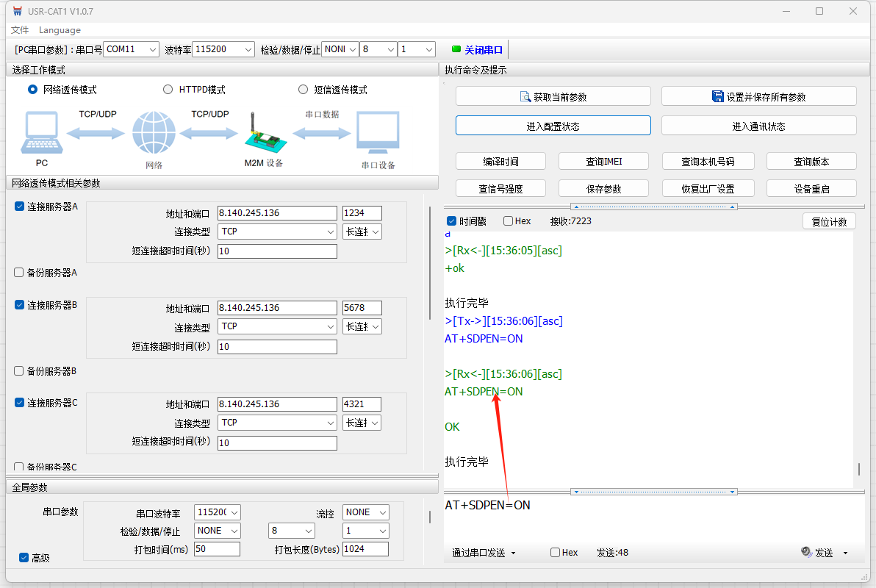Open the 文件 menu
The image size is (876, 588).
tap(20, 30)
